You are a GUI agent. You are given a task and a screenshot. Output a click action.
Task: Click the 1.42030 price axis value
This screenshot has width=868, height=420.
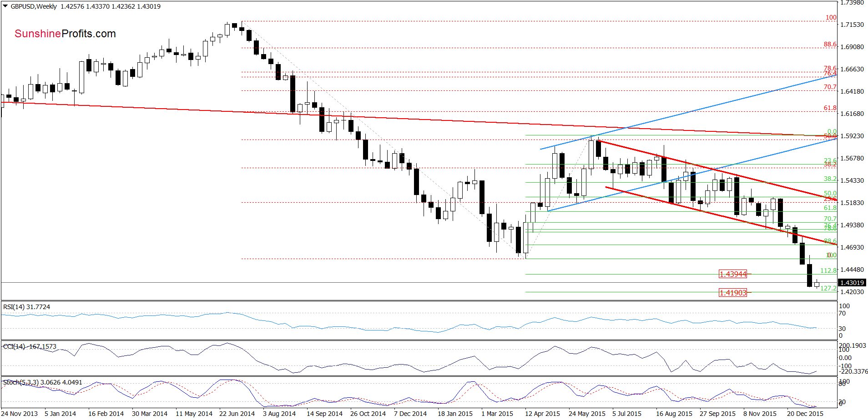coord(852,292)
